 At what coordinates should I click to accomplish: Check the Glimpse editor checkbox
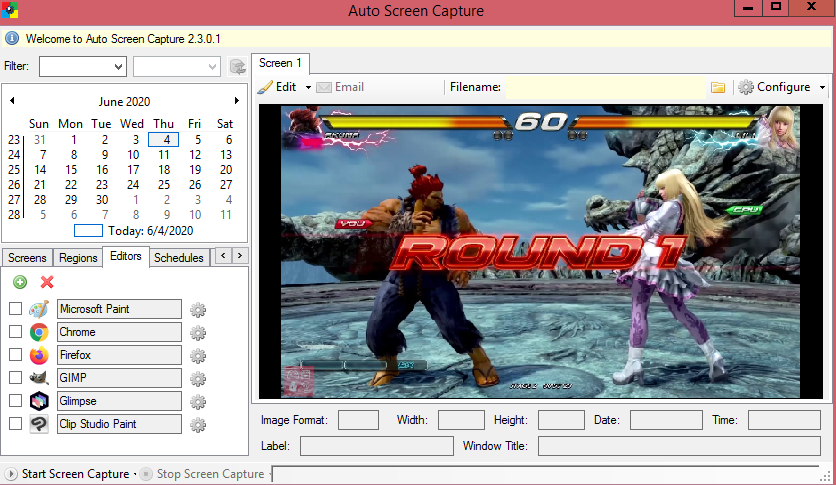tap(15, 400)
